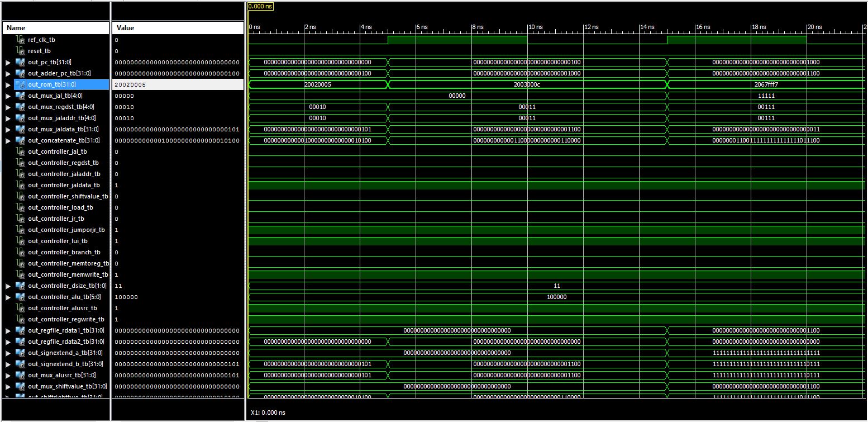This screenshot has height=422, width=868.
Task: Expand the out_mux_jaldata_tb[31:0] bus
Action: pyautogui.click(x=8, y=129)
